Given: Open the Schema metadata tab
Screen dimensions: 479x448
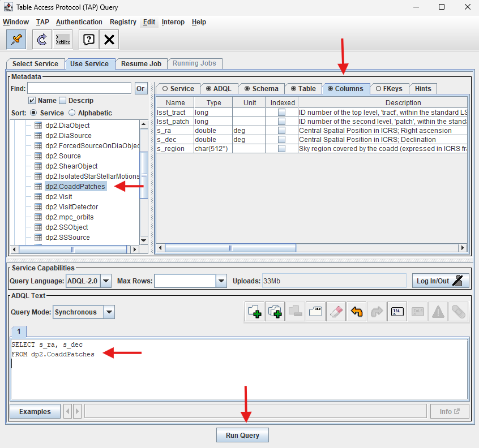Looking at the screenshot, I should click(x=262, y=88).
